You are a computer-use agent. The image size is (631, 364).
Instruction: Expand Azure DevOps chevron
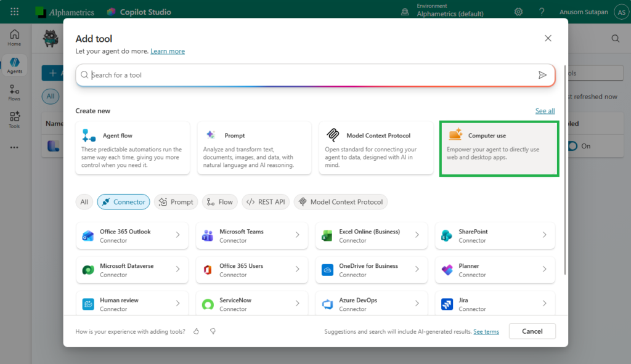coord(417,303)
